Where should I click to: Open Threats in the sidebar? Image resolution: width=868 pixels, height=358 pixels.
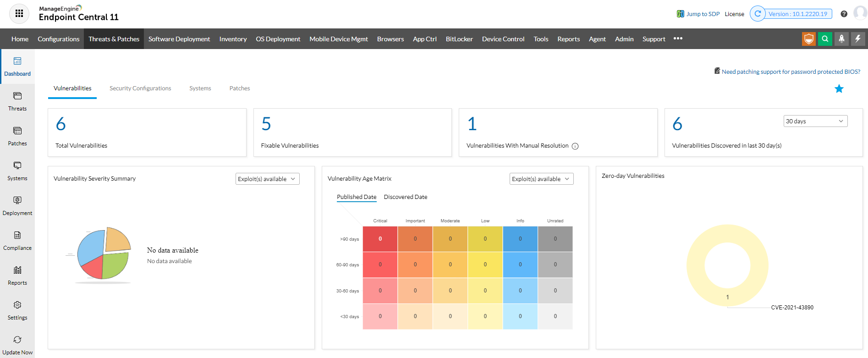tap(17, 101)
